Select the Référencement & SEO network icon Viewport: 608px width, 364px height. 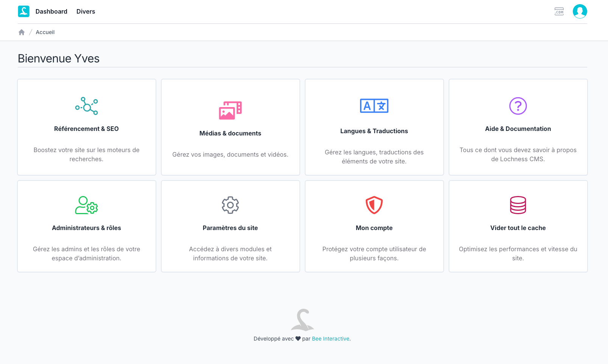[x=86, y=106]
